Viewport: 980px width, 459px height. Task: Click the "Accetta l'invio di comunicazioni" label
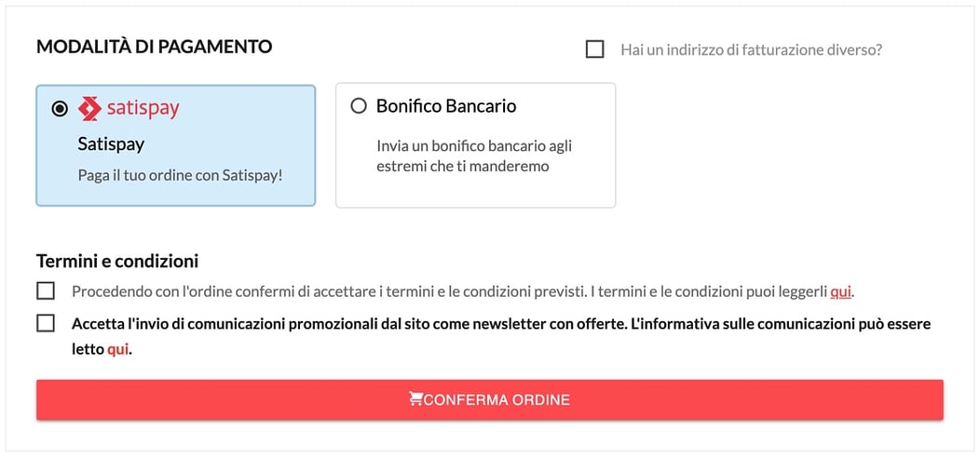click(x=501, y=337)
